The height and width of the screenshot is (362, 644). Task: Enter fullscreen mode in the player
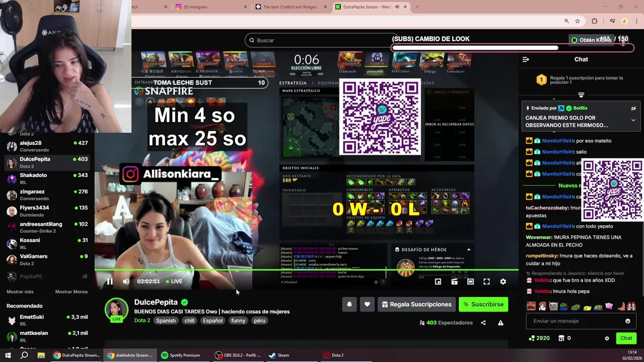click(487, 282)
